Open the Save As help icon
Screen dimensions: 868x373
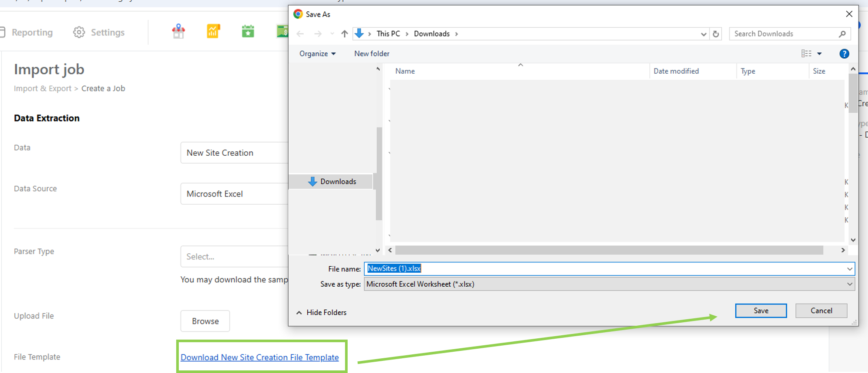[844, 54]
